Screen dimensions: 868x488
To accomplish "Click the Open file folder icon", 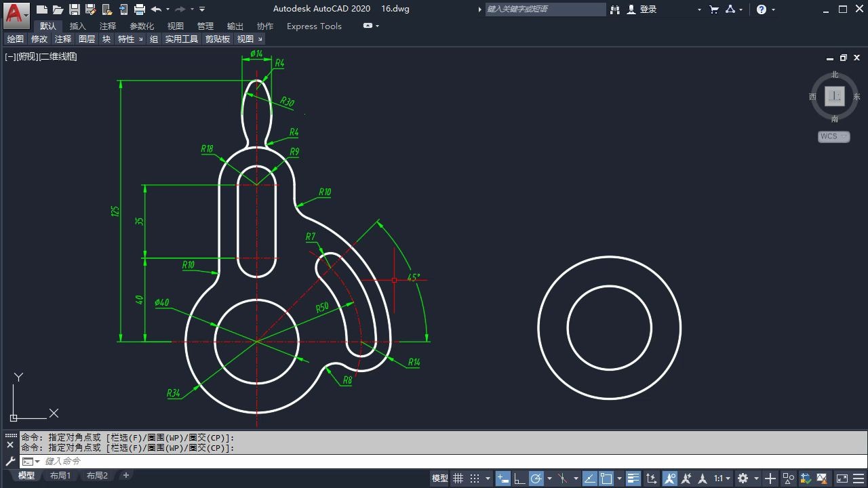I will point(58,9).
